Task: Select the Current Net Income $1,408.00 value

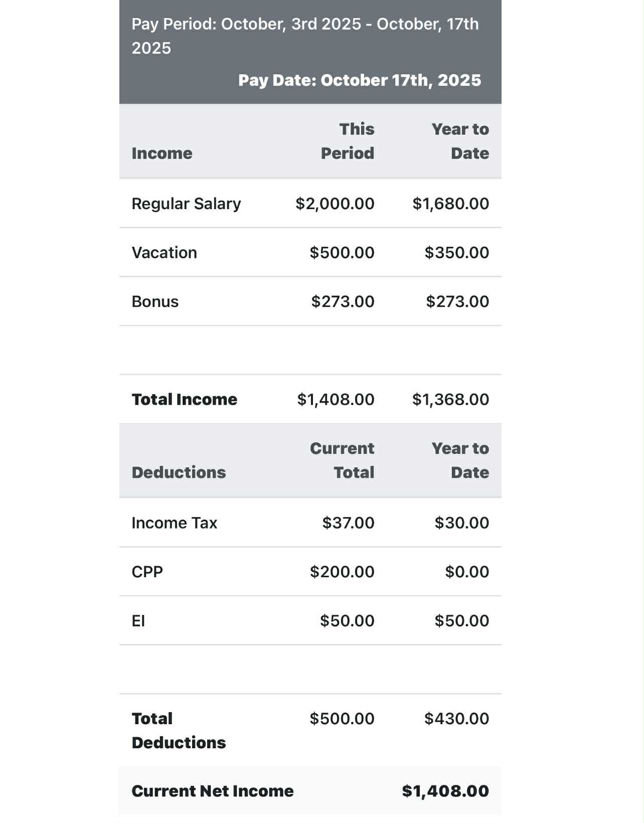Action: 445,791
